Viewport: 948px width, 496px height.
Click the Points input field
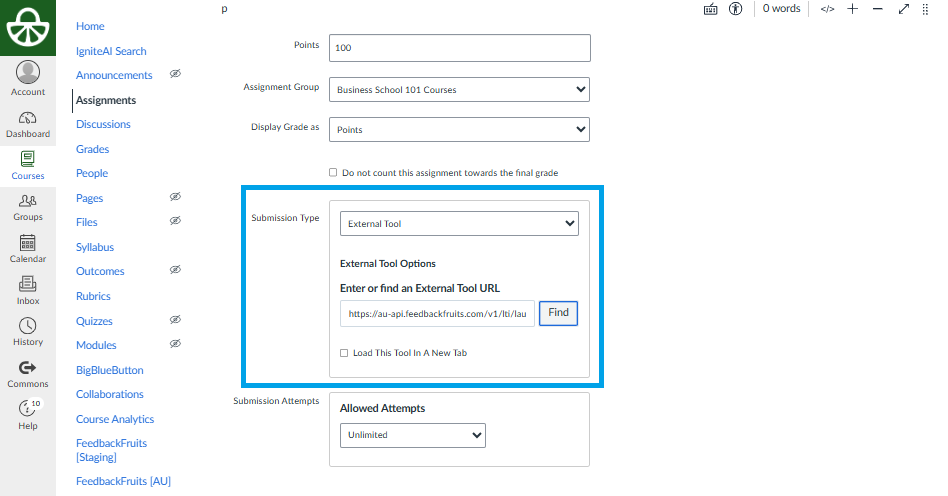coord(459,48)
